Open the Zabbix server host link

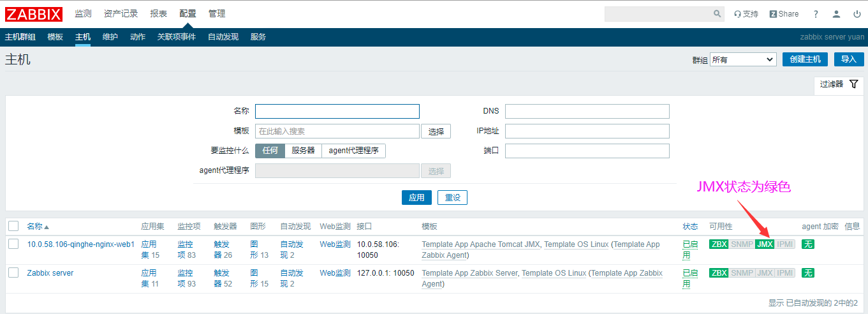[x=50, y=273]
